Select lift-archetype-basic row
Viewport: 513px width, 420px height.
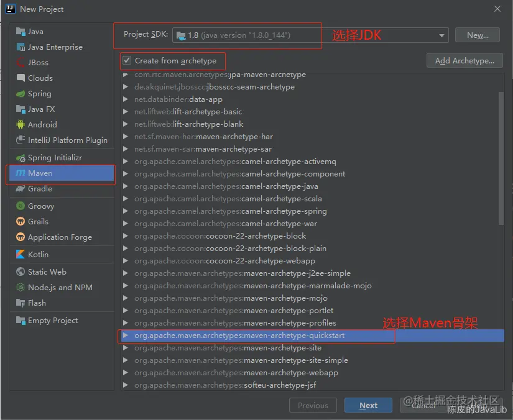point(312,112)
